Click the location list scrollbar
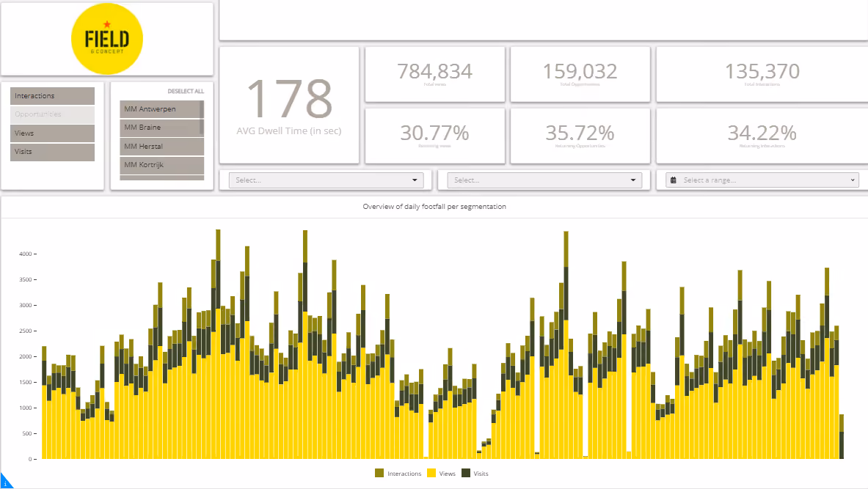Image resolution: width=868 pixels, height=489 pixels. point(202,118)
